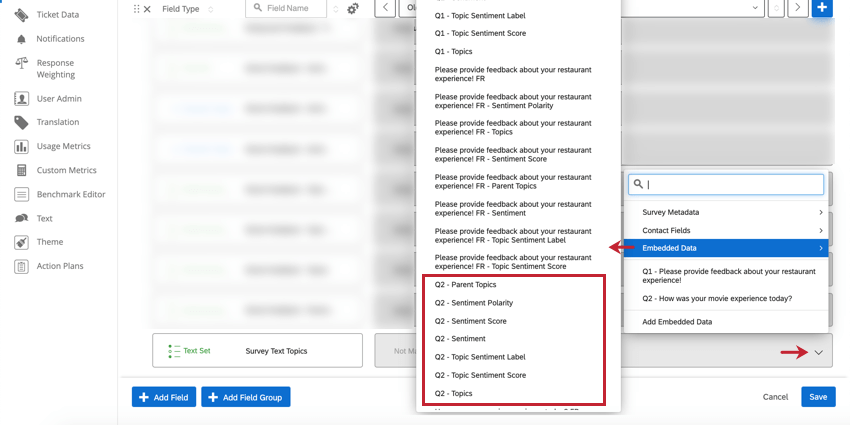Click the Text Set list icon
The image size is (850, 425).
[x=173, y=351]
